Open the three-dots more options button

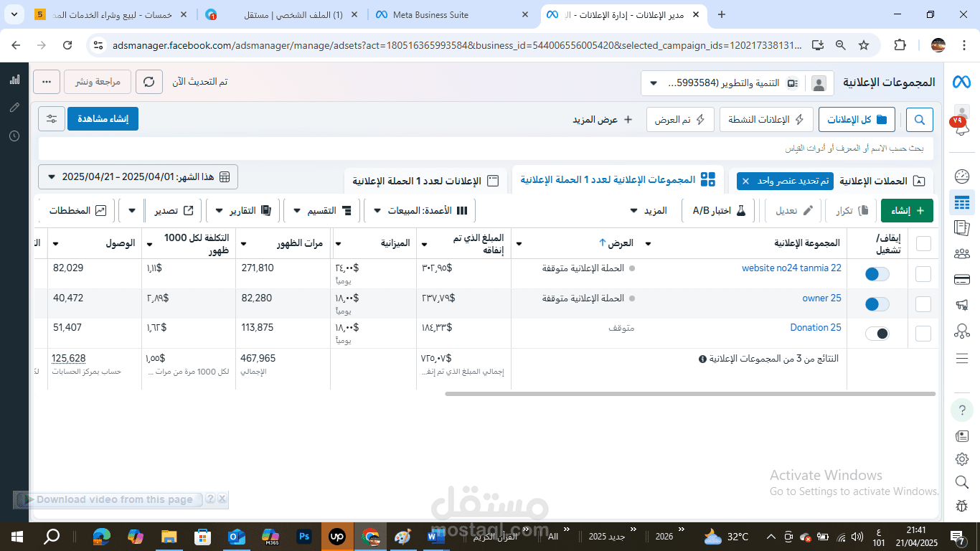(47, 82)
